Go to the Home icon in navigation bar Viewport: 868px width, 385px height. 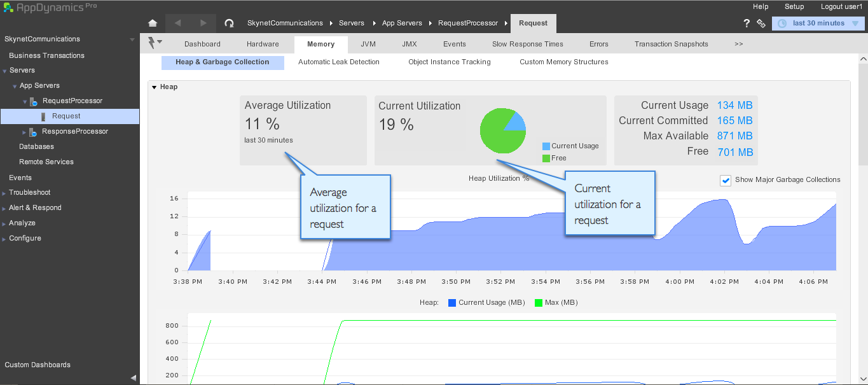pos(153,23)
